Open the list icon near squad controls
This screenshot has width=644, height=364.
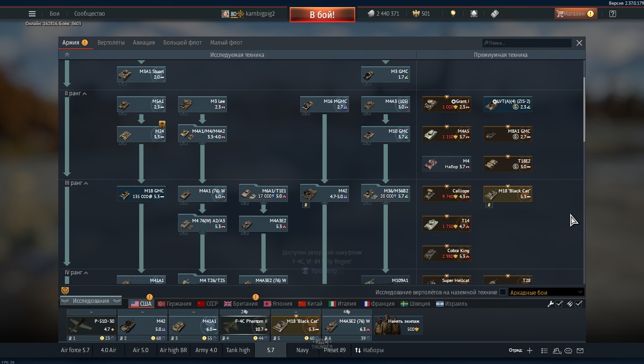click(x=545, y=351)
